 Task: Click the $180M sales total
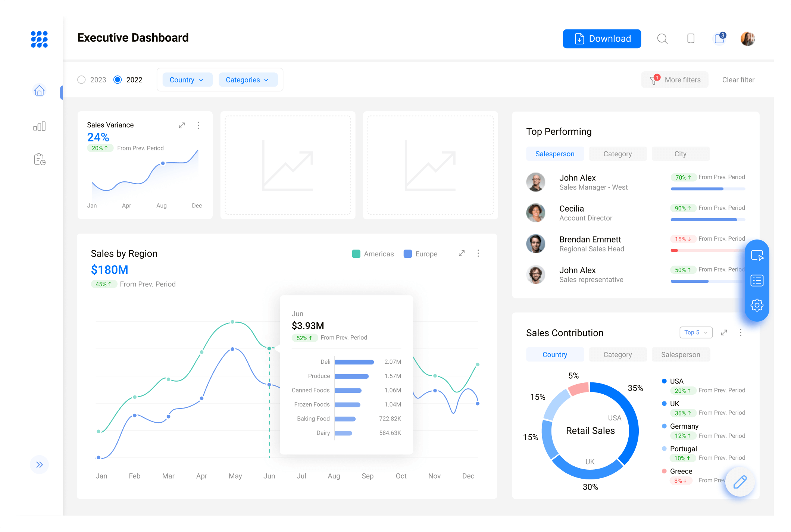pyautogui.click(x=110, y=270)
